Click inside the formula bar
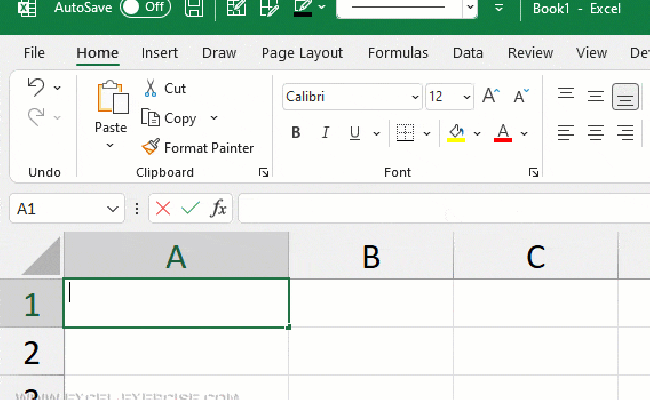Screen dimensions: 650x400 pyautogui.click(x=444, y=208)
